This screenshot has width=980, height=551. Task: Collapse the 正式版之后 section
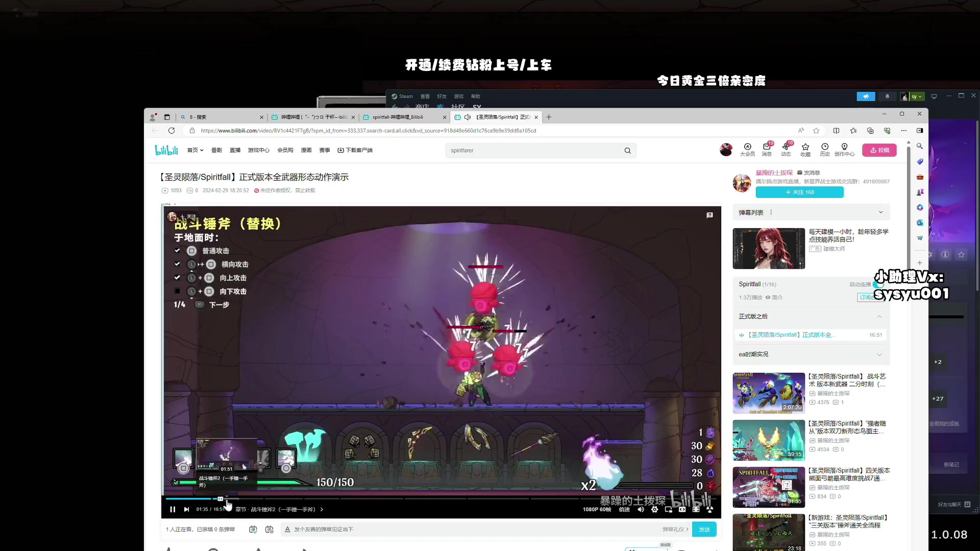[879, 316]
